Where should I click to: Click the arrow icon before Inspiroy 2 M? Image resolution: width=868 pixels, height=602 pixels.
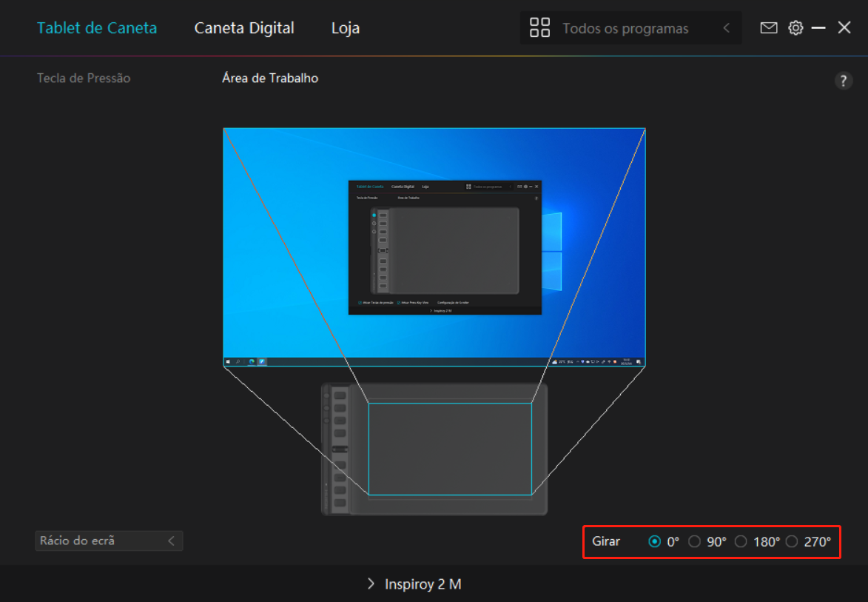[371, 583]
